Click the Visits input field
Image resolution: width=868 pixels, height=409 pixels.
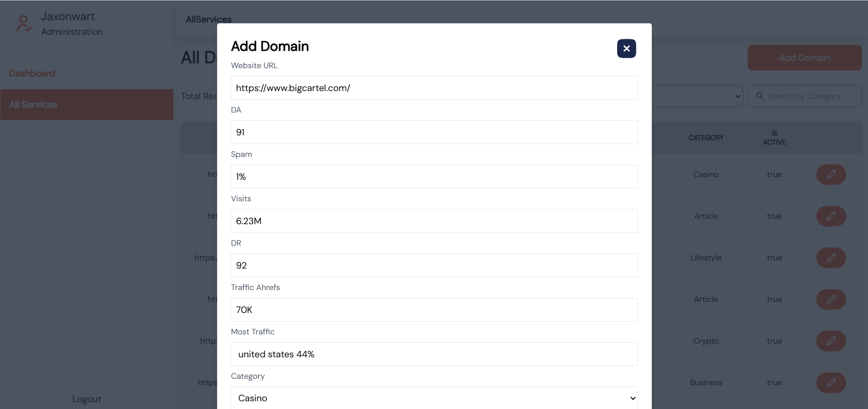tap(434, 221)
